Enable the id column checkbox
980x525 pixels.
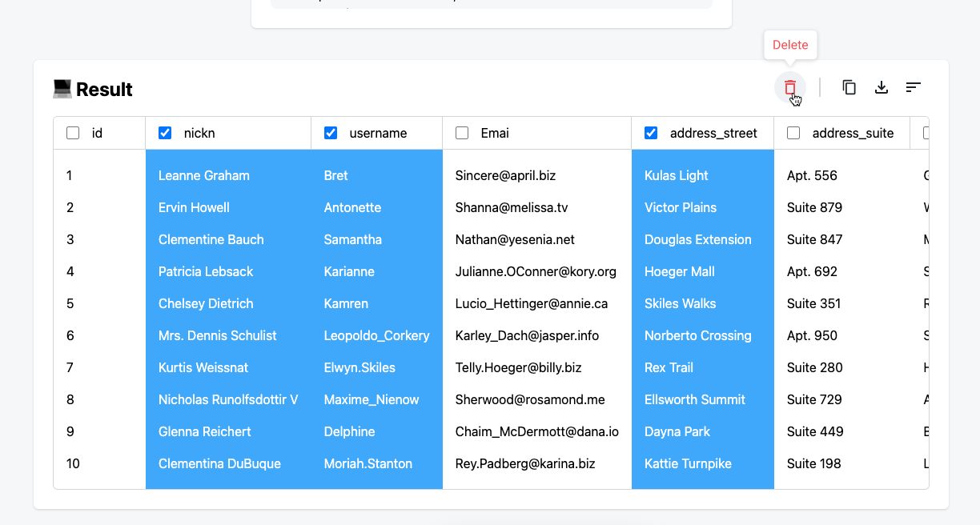click(x=74, y=133)
